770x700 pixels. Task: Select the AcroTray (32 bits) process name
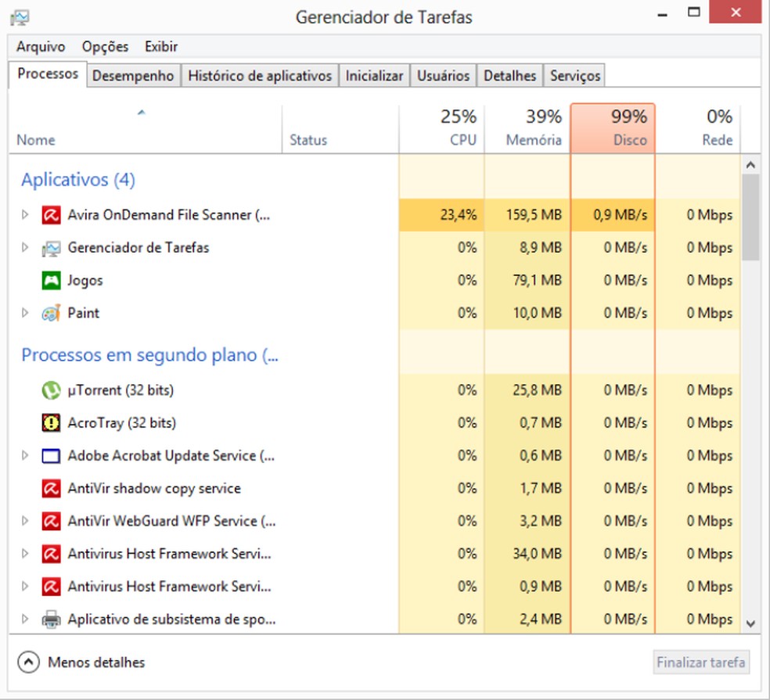122,422
